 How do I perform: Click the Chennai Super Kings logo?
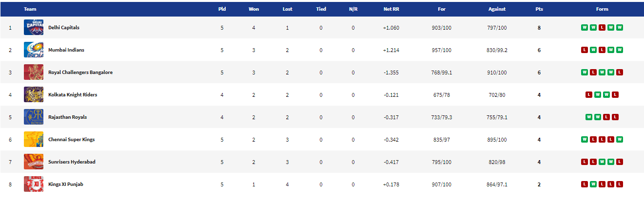pyautogui.click(x=33, y=140)
